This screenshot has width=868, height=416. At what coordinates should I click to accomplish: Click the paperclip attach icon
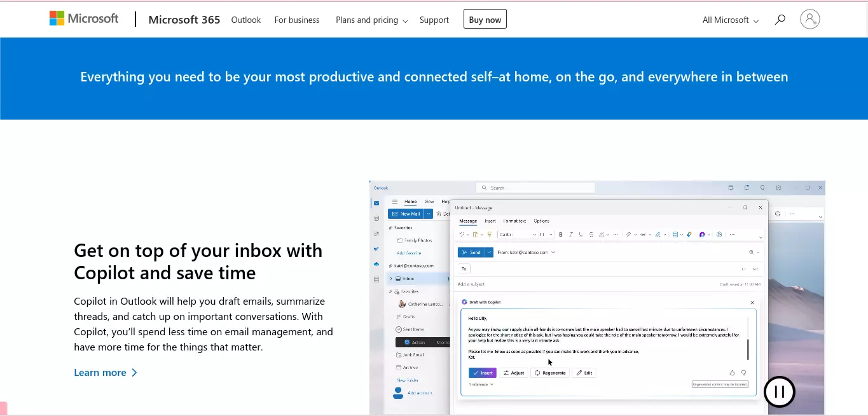point(628,235)
